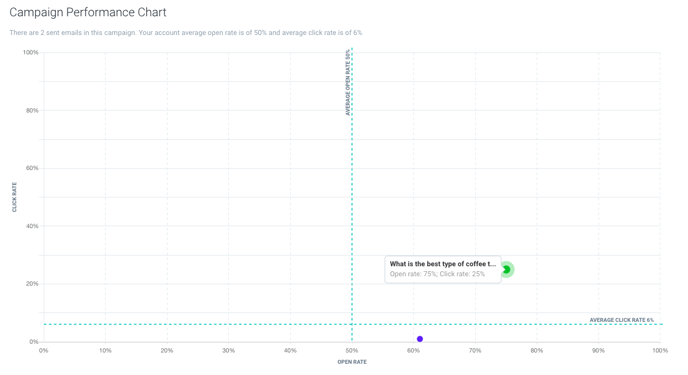Click the 'CLICK RATE' y-axis title
Viewport: 688px width, 375px height.
click(x=14, y=197)
